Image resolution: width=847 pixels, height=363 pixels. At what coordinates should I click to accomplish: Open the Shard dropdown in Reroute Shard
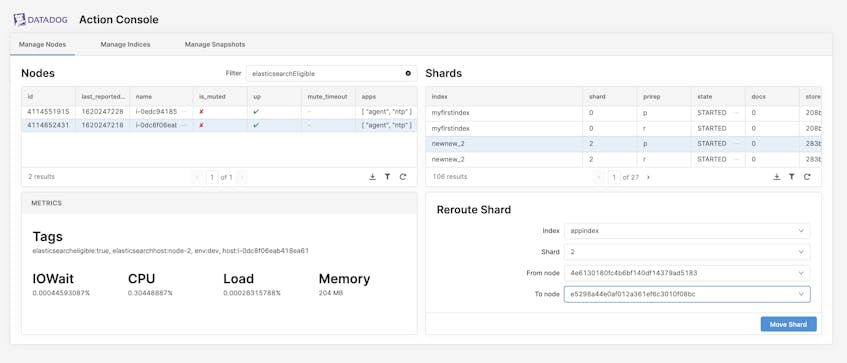[687, 252]
